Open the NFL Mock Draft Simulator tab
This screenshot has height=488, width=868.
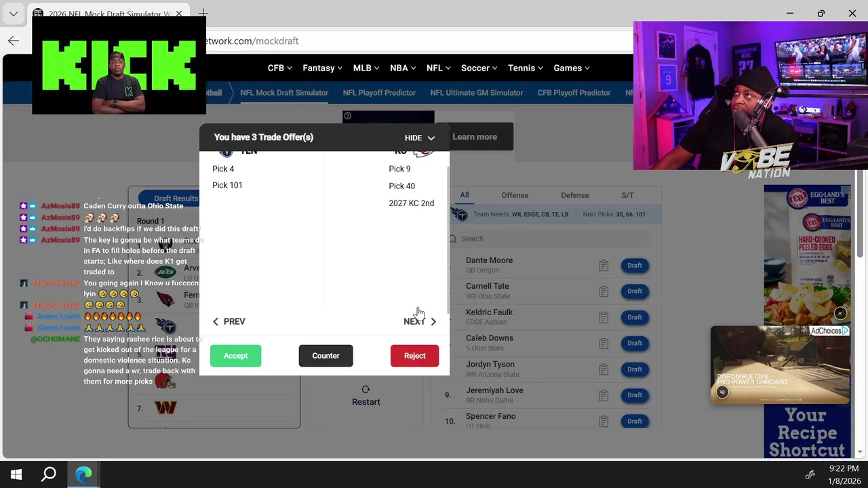(x=284, y=93)
